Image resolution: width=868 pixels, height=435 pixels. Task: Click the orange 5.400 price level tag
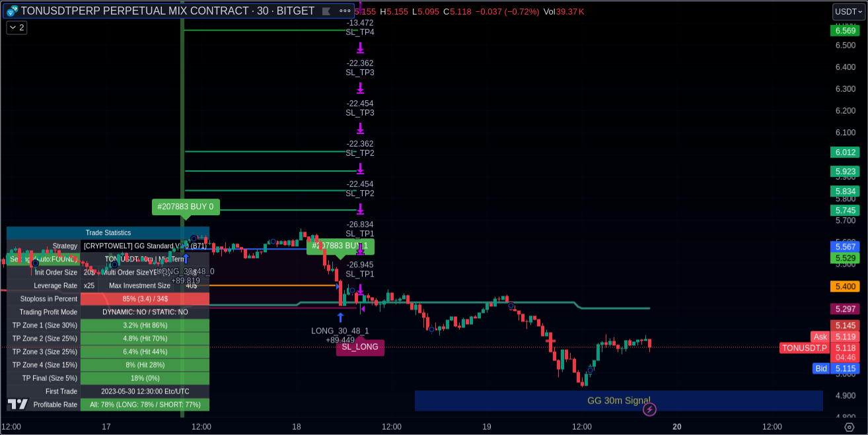point(845,286)
